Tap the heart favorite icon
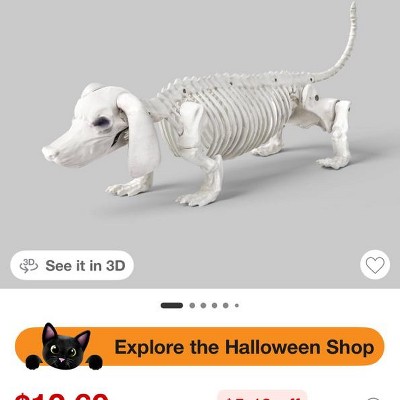The image size is (400, 400). (375, 265)
